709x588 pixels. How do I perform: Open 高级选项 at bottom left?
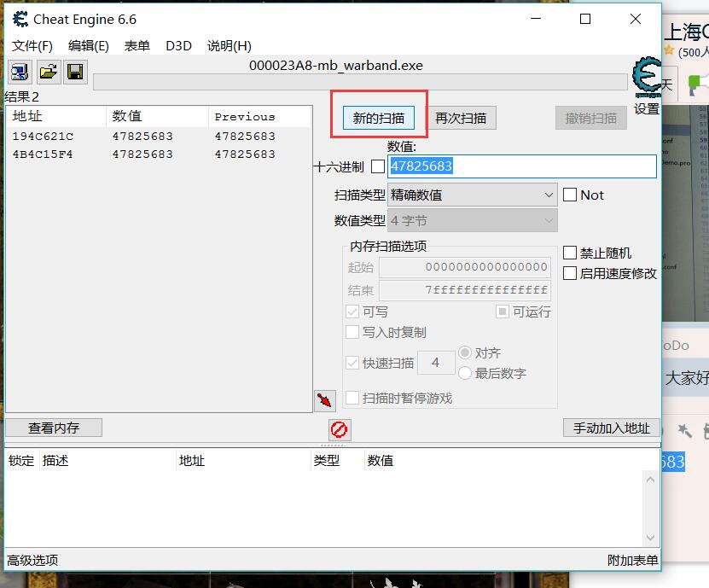(32, 561)
